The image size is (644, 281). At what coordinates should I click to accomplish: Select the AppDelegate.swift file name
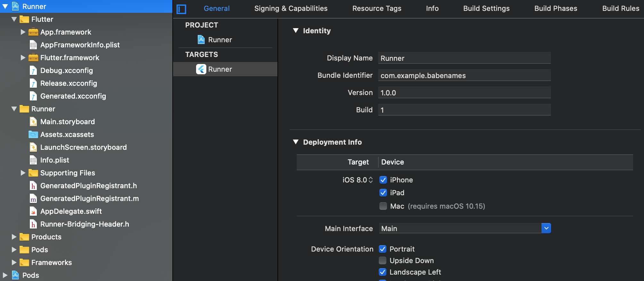click(71, 211)
